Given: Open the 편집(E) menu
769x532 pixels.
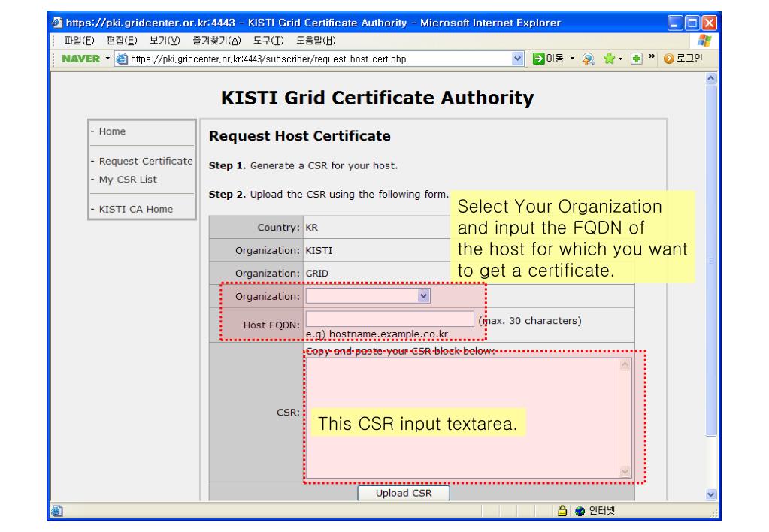Looking at the screenshot, I should click(x=122, y=41).
